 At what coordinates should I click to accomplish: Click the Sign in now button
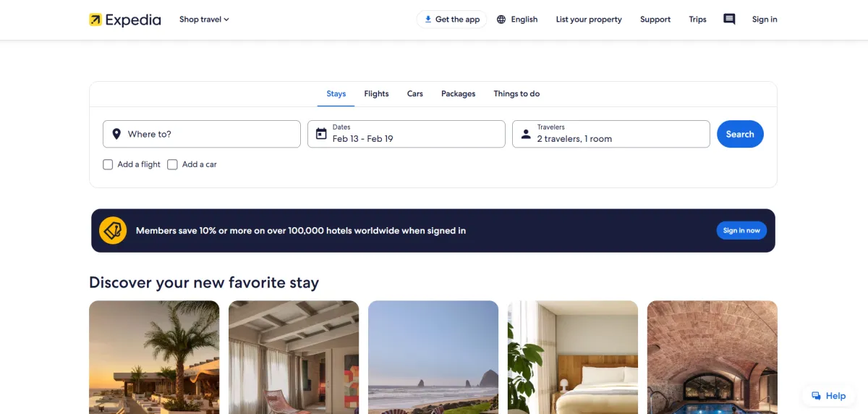coord(741,231)
